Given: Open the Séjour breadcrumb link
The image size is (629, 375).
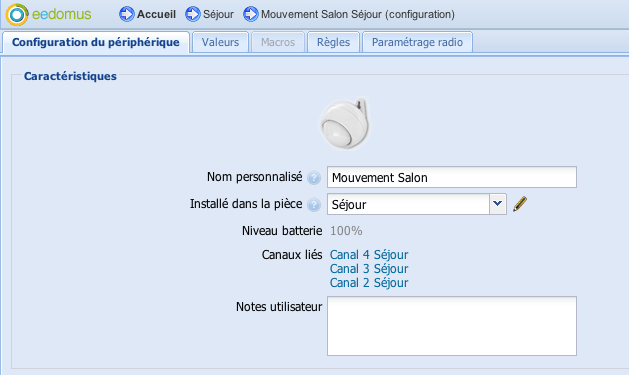Looking at the screenshot, I should tap(218, 14).
